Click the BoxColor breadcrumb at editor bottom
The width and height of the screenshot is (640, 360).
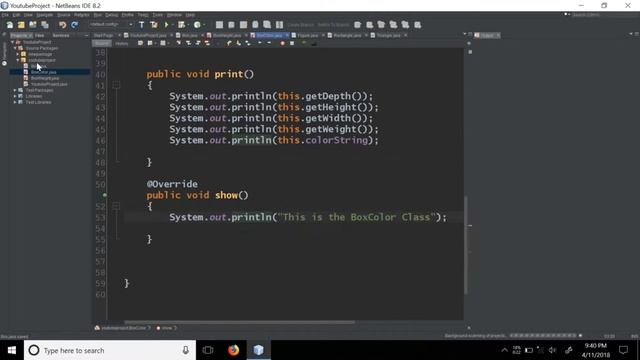[x=123, y=328]
